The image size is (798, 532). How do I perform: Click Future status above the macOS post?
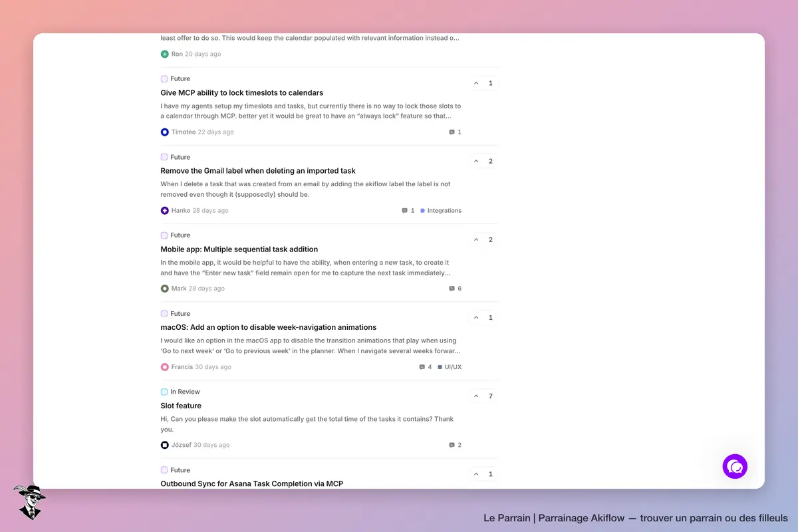[x=176, y=313]
